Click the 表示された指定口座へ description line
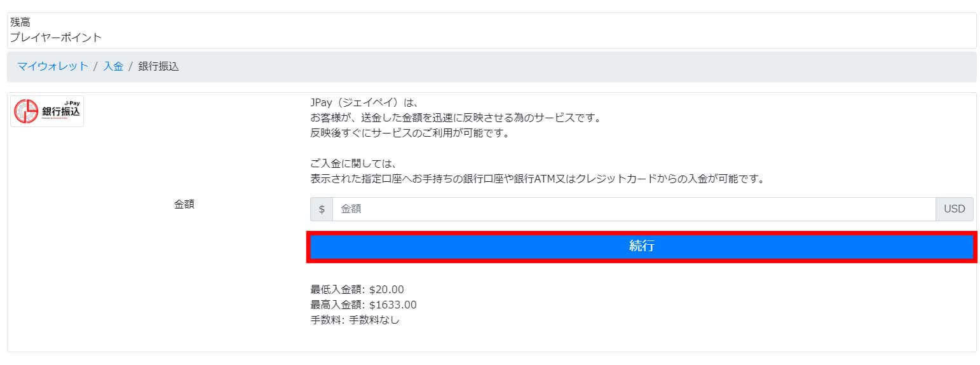The image size is (980, 365). pyautogui.click(x=537, y=179)
